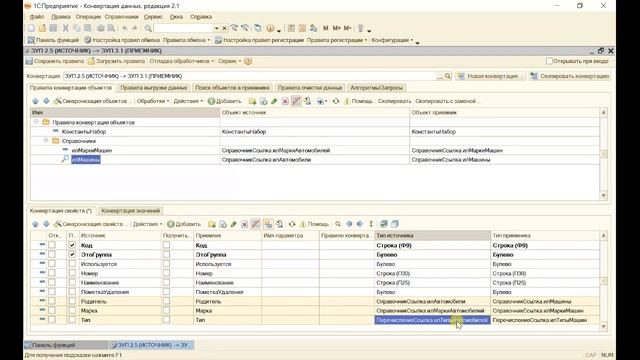Toggle Получить checkbox in Номер row
640x360 pixels.
(166, 273)
